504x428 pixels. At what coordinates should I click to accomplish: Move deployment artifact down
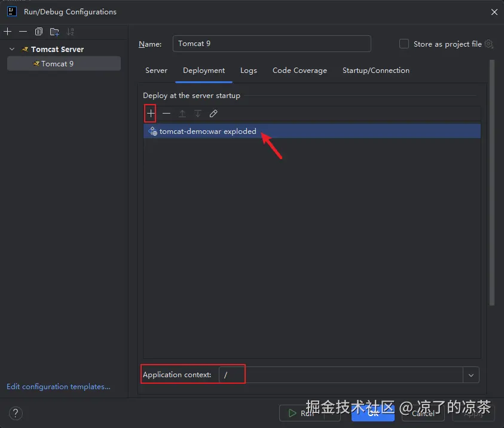coord(198,114)
